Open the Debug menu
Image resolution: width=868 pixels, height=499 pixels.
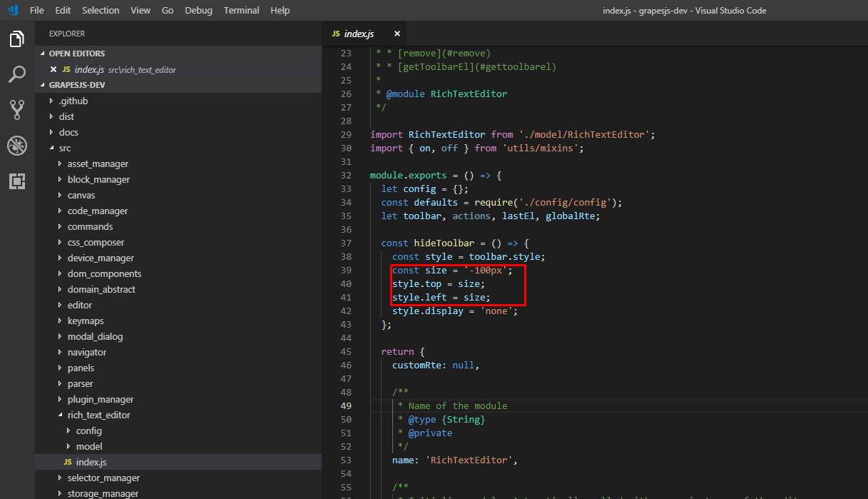198,10
